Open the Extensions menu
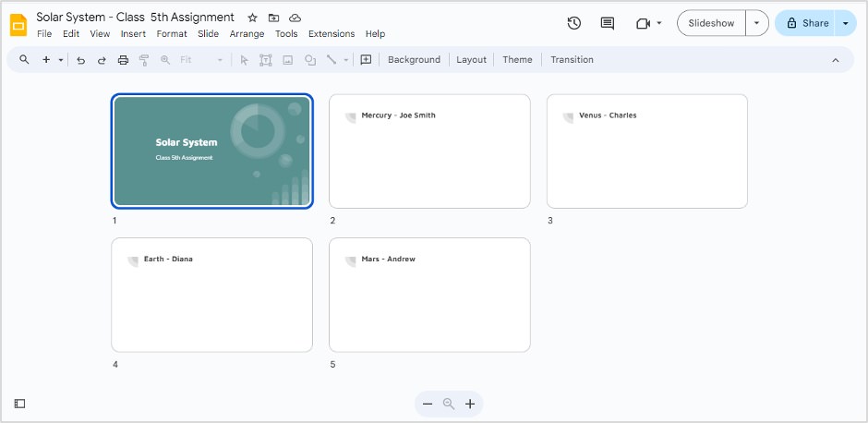The height and width of the screenshot is (423, 868). tap(332, 34)
